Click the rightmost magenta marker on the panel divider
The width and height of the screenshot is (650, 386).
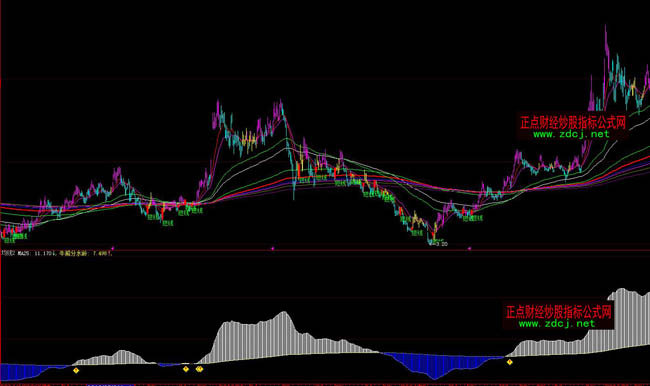point(469,248)
